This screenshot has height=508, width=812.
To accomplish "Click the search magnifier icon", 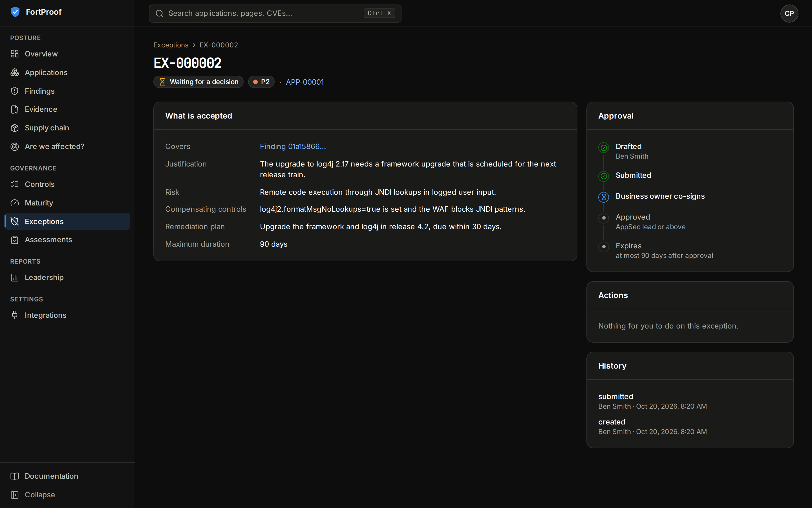I will (159, 14).
